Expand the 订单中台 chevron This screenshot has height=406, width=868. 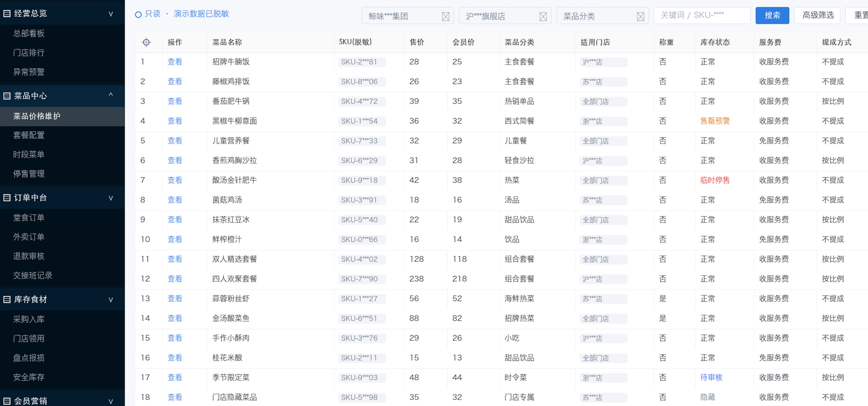pos(111,198)
